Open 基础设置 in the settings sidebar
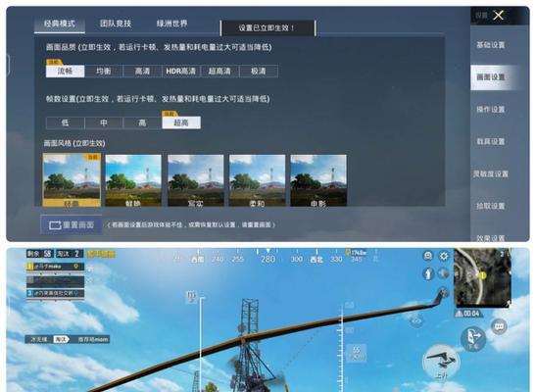536x392 pixels. (491, 45)
